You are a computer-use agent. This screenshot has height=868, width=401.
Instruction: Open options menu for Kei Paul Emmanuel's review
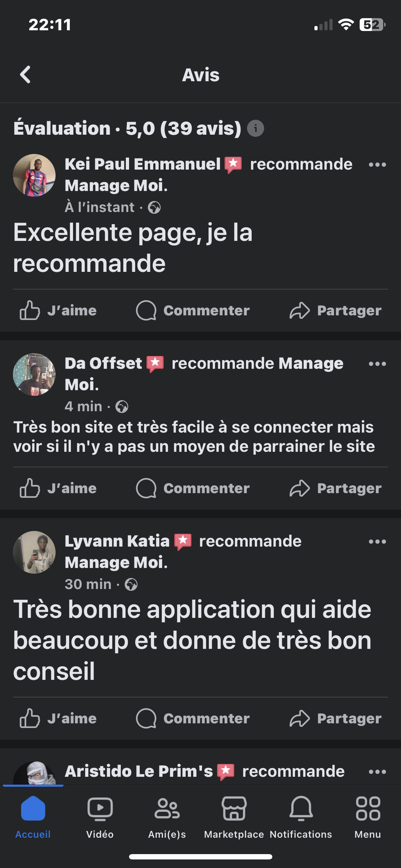tap(377, 165)
